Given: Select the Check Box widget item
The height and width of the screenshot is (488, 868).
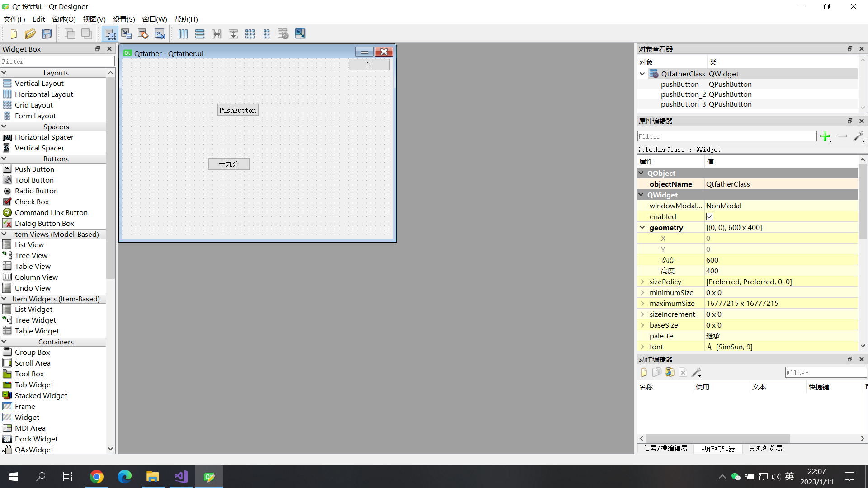Looking at the screenshot, I should tap(32, 202).
